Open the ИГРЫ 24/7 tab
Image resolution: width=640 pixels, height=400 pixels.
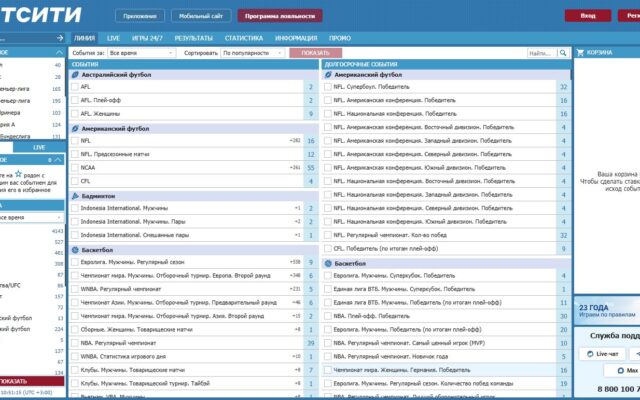(147, 38)
